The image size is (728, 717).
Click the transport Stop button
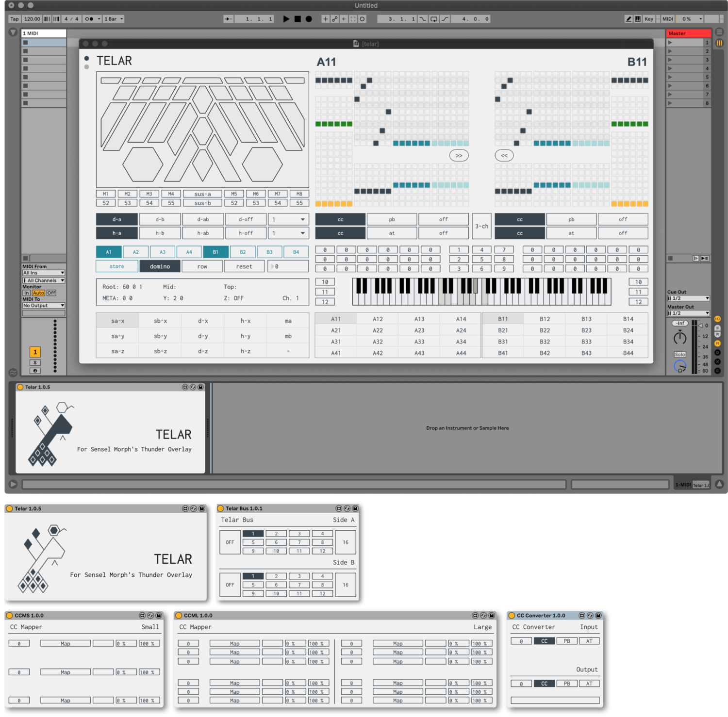coord(298,19)
